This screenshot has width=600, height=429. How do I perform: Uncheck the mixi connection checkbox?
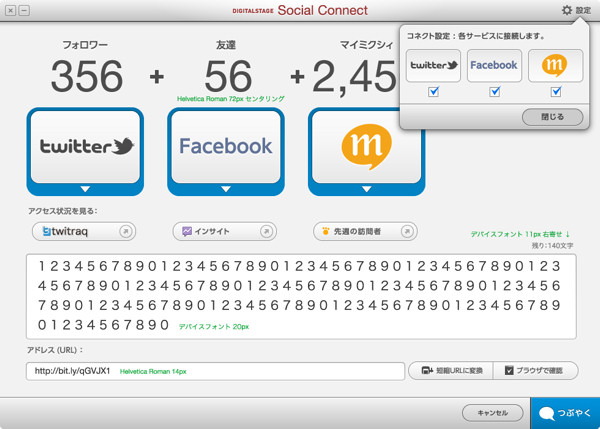[x=555, y=92]
